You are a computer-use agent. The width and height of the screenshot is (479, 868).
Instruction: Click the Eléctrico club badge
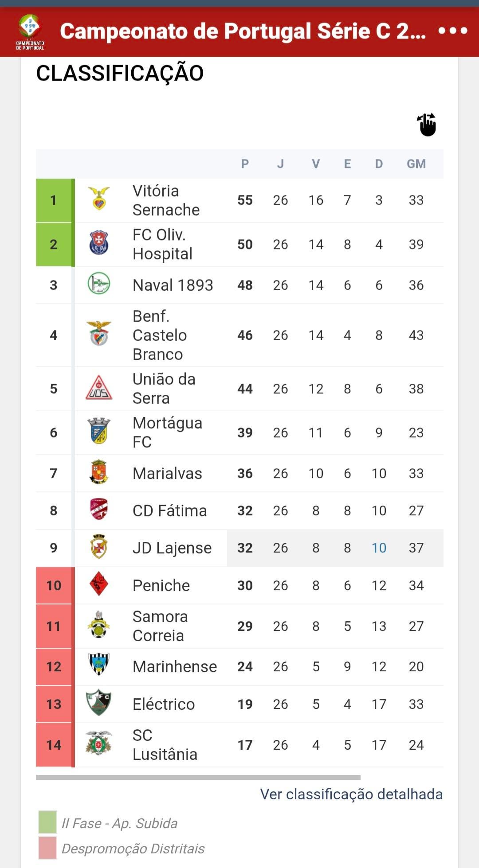click(99, 703)
